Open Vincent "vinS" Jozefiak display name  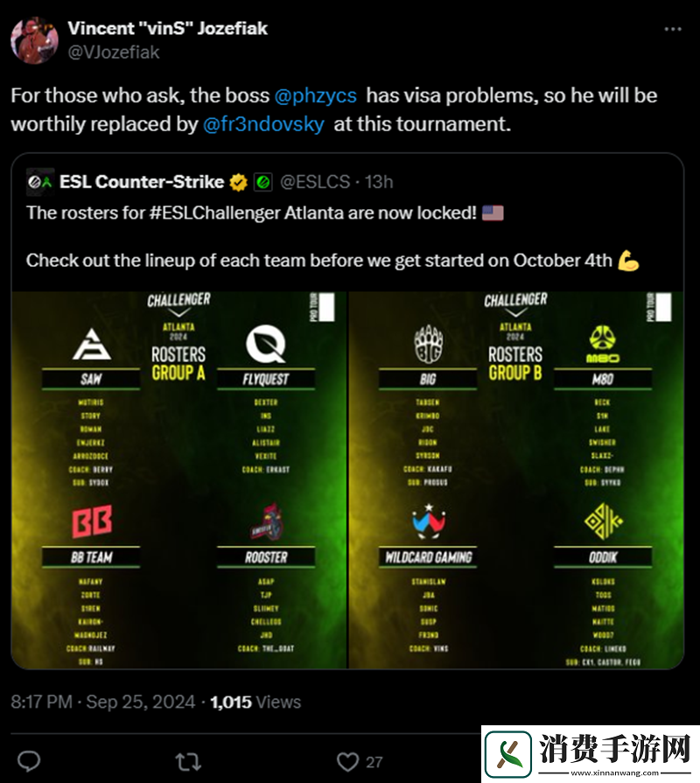[168, 28]
